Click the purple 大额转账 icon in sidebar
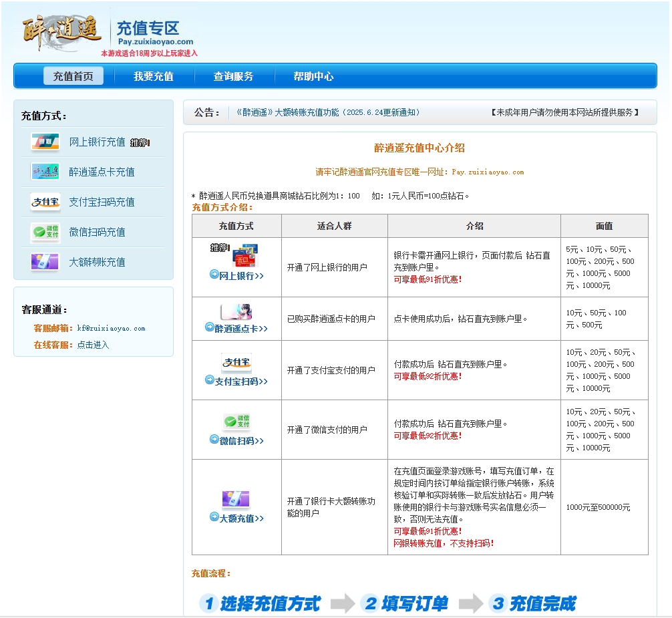 point(45,262)
